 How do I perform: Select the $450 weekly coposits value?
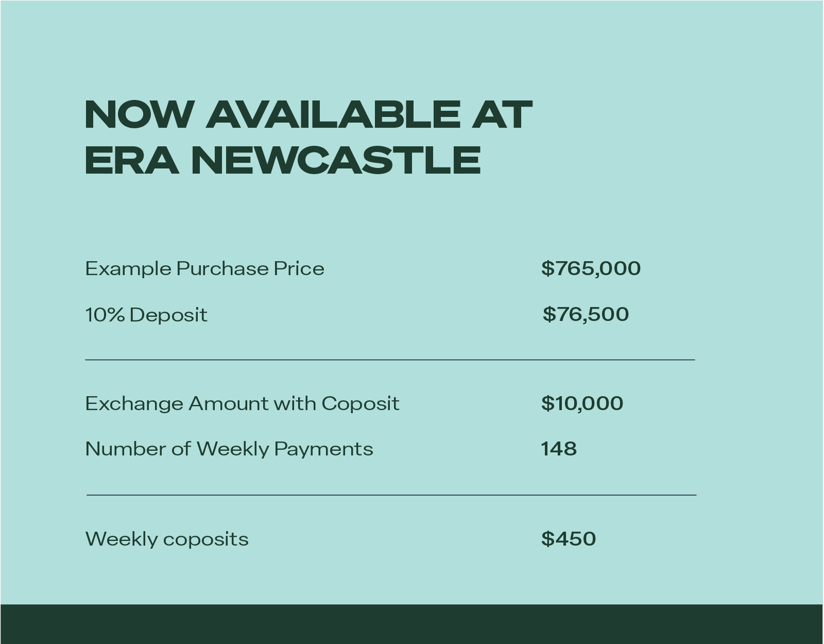(x=569, y=539)
